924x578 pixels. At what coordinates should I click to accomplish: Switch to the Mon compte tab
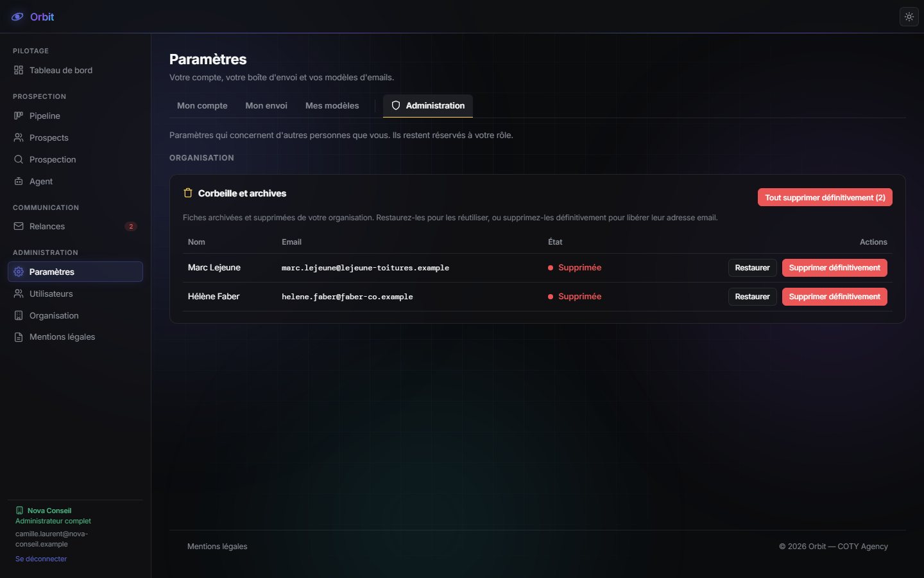[202, 105]
